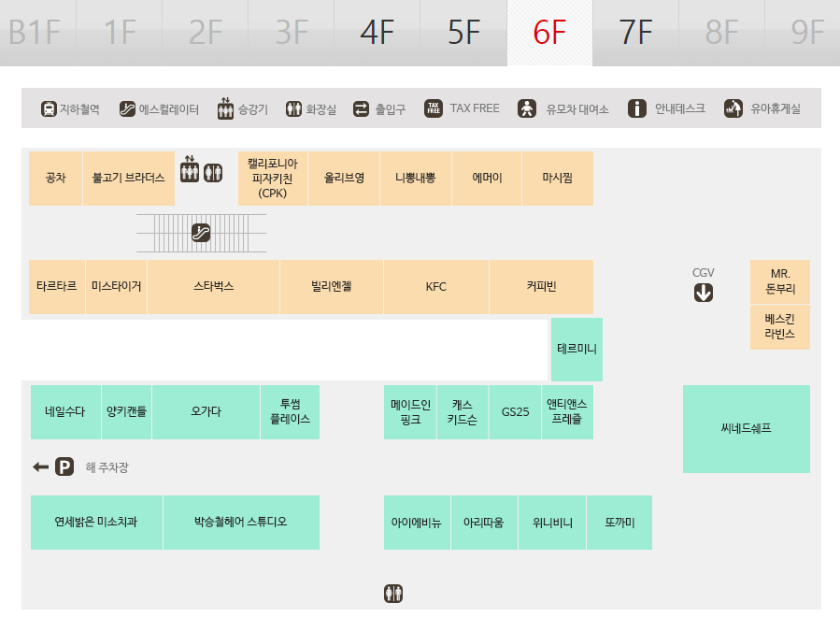Select the 테르미니 store block
Viewport: 840px width, 617px height.
pos(577,350)
